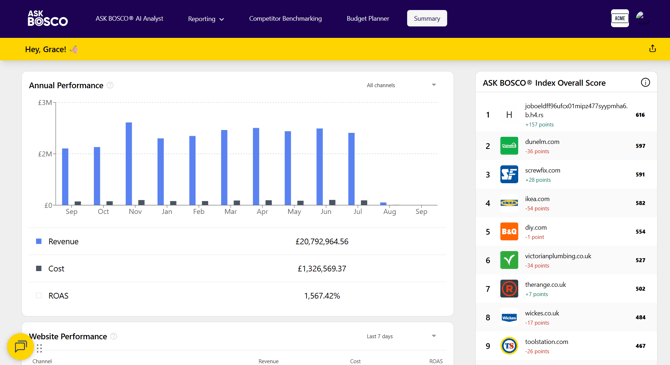Open the Budget Planner page
Image resolution: width=670 pixels, height=365 pixels.
367,19
